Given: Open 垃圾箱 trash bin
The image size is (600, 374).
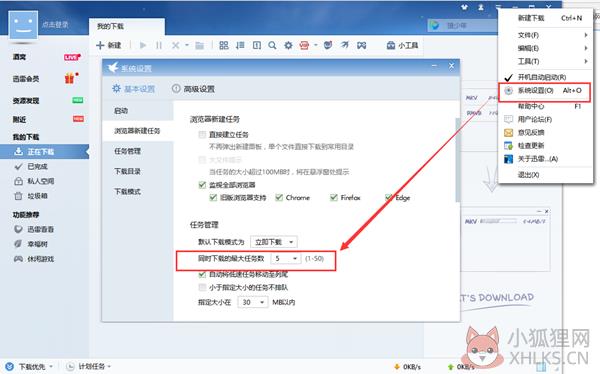Looking at the screenshot, I should (x=31, y=196).
